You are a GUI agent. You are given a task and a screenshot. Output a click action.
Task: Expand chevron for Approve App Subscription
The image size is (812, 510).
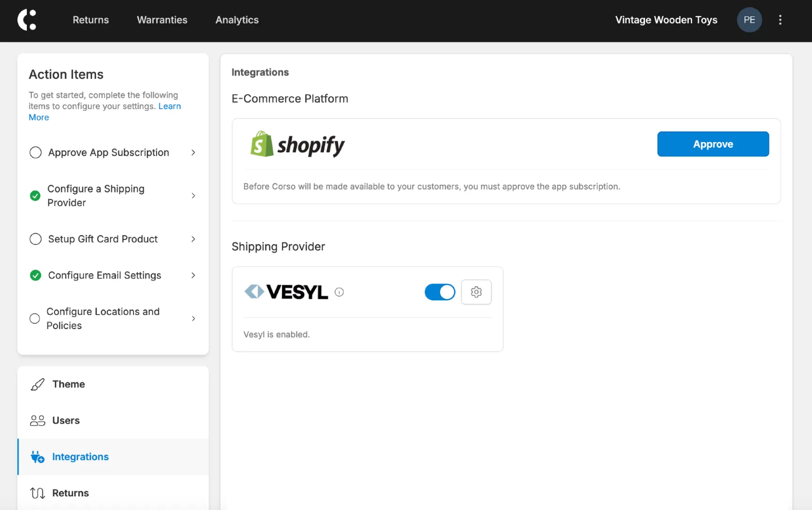click(x=193, y=152)
